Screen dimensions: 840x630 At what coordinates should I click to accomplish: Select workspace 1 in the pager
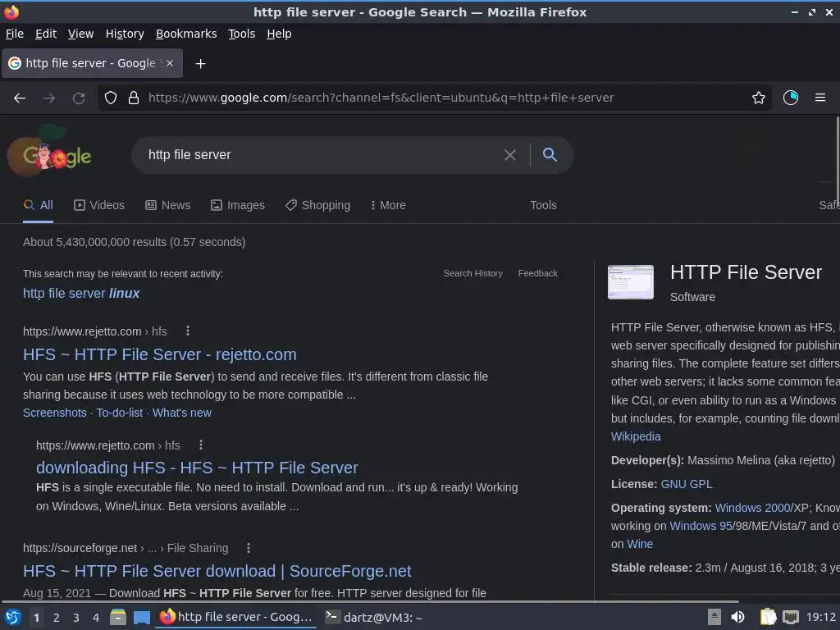coord(36,618)
